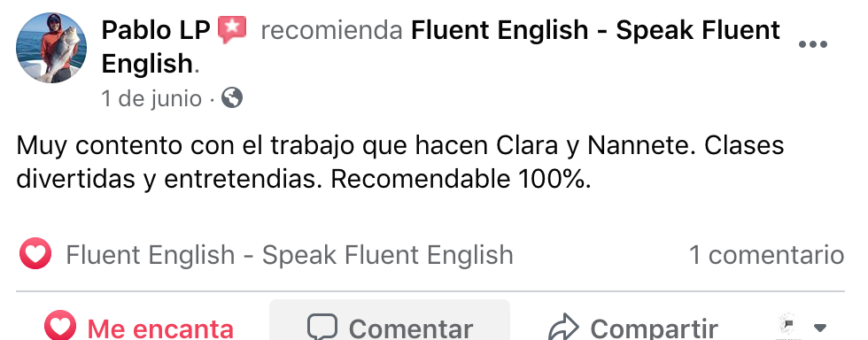The image size is (868, 340).
Task: Click the Comentar button
Action: (390, 321)
